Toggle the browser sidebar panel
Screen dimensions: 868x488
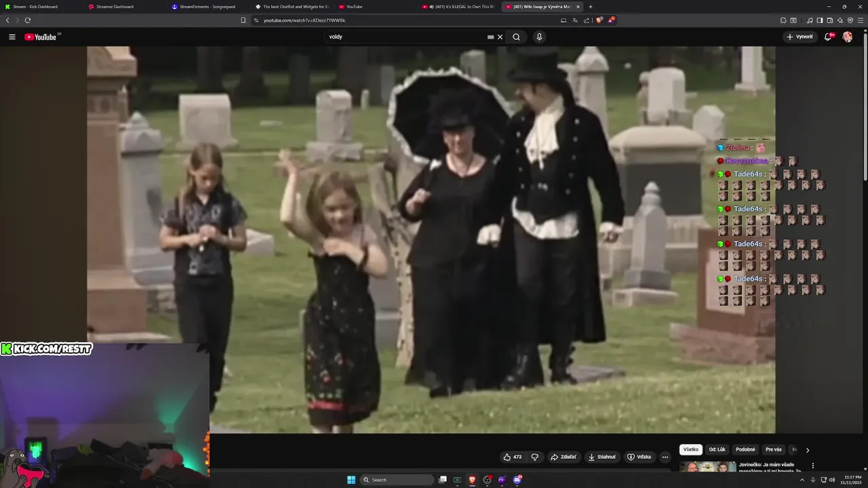click(819, 20)
